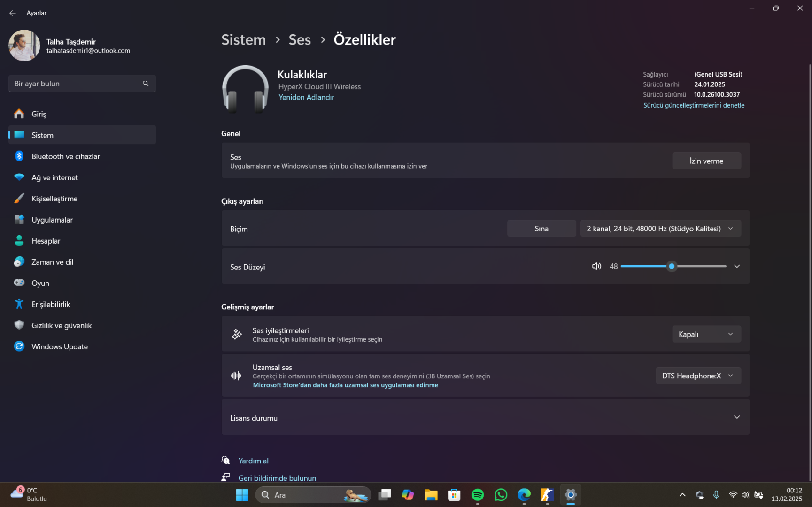Open Gizlilik ve güvenlik settings
The width and height of the screenshot is (812, 507).
tap(82, 325)
